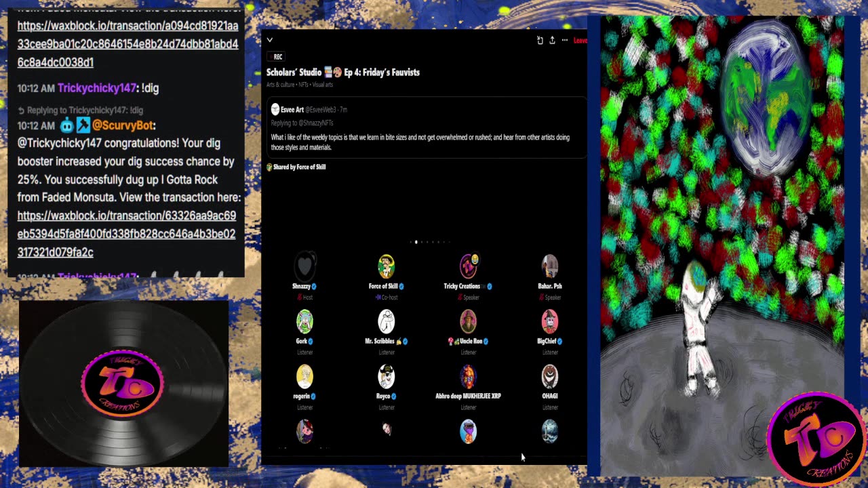Viewport: 868px width, 488px height.
Task: Open the waxblock link ending 0038d1
Action: (x=127, y=44)
